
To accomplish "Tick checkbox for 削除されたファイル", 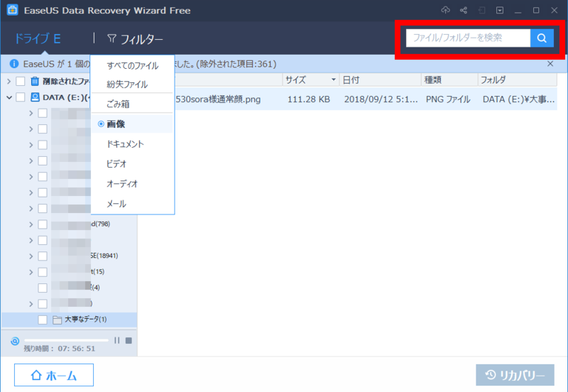I will click(x=21, y=81).
